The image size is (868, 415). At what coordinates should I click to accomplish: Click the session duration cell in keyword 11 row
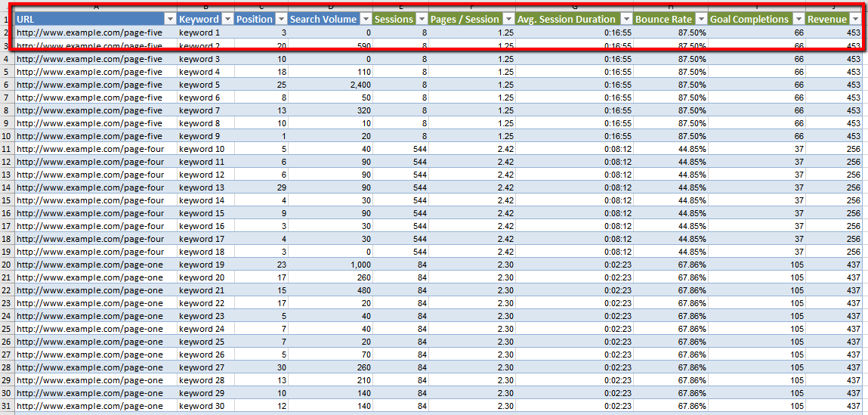click(574, 162)
